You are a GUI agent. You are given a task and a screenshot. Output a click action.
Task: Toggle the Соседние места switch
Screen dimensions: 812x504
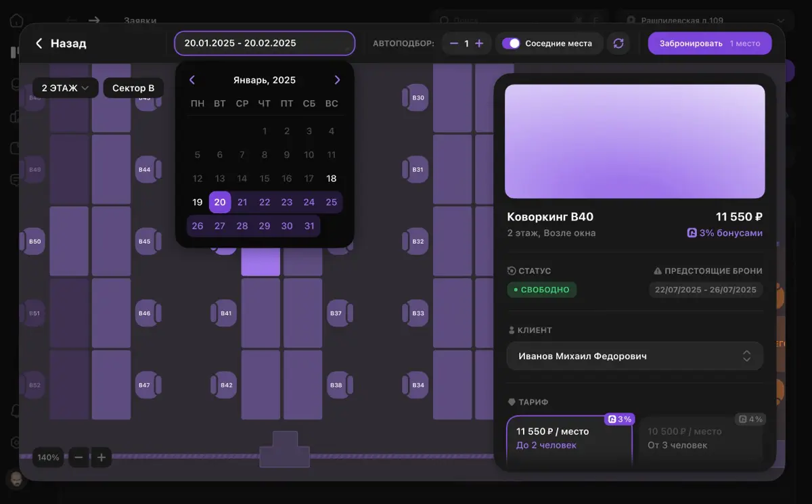point(511,43)
